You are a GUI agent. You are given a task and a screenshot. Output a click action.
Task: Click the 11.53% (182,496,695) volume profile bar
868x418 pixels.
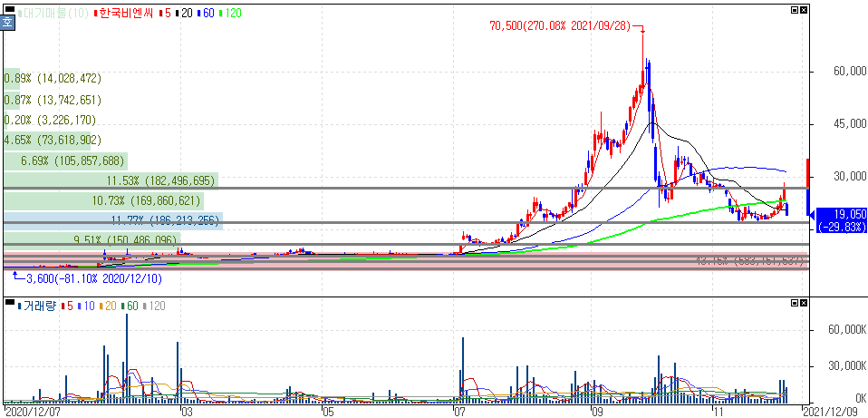click(111, 180)
